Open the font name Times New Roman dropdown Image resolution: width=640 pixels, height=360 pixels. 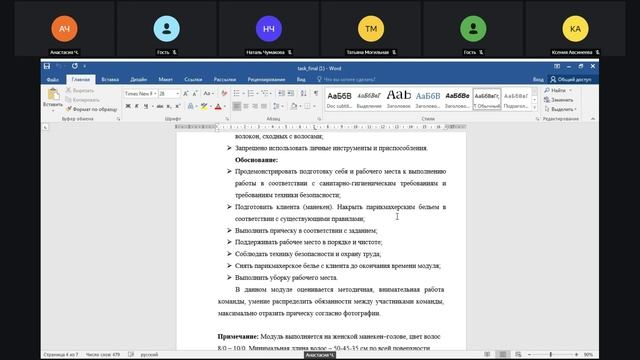(x=155, y=93)
